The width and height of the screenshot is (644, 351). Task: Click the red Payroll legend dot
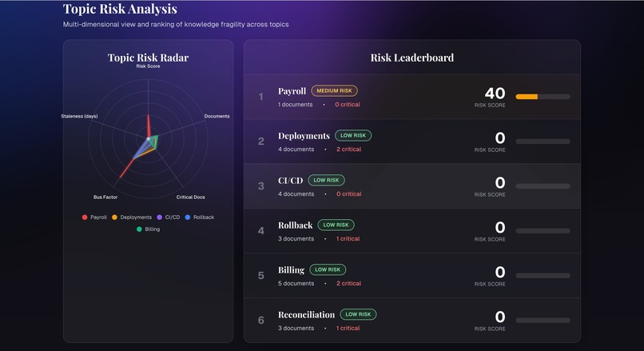coord(85,217)
